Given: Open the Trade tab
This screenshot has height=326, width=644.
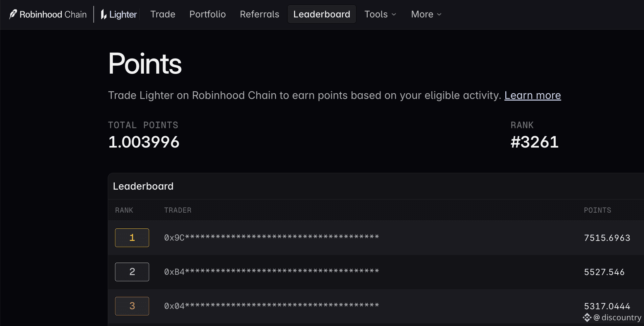Looking at the screenshot, I should pos(163,14).
